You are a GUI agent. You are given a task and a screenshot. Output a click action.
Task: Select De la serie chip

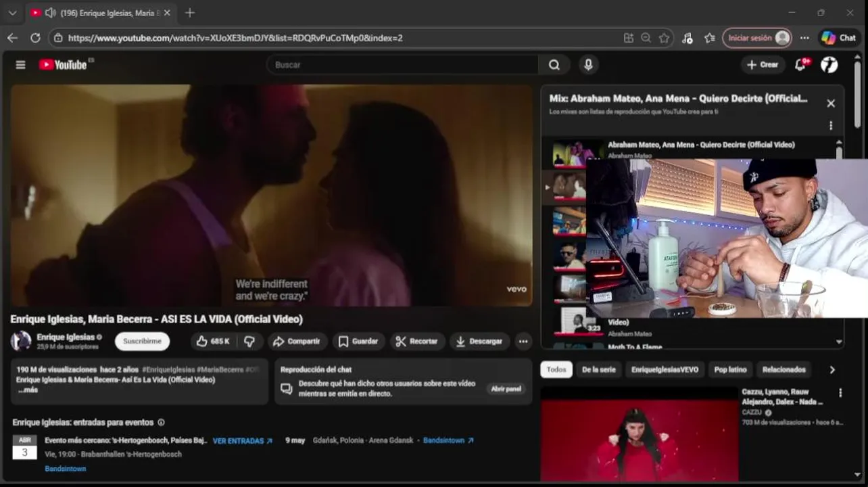599,369
